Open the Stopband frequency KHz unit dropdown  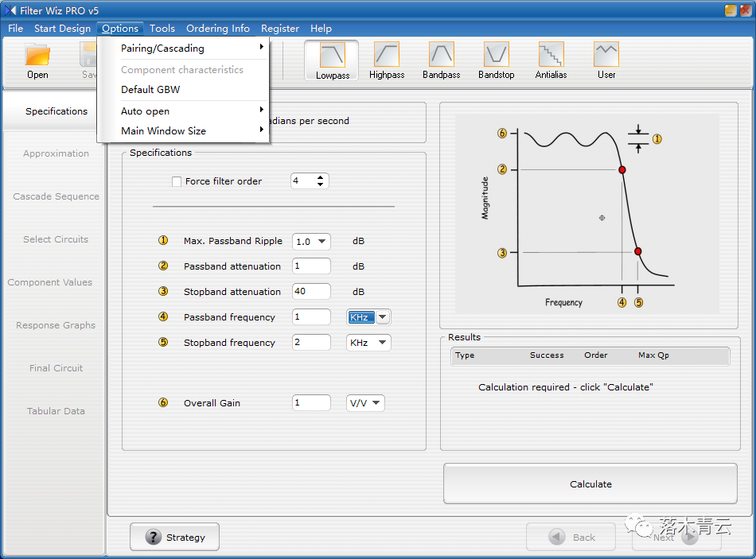(x=383, y=343)
